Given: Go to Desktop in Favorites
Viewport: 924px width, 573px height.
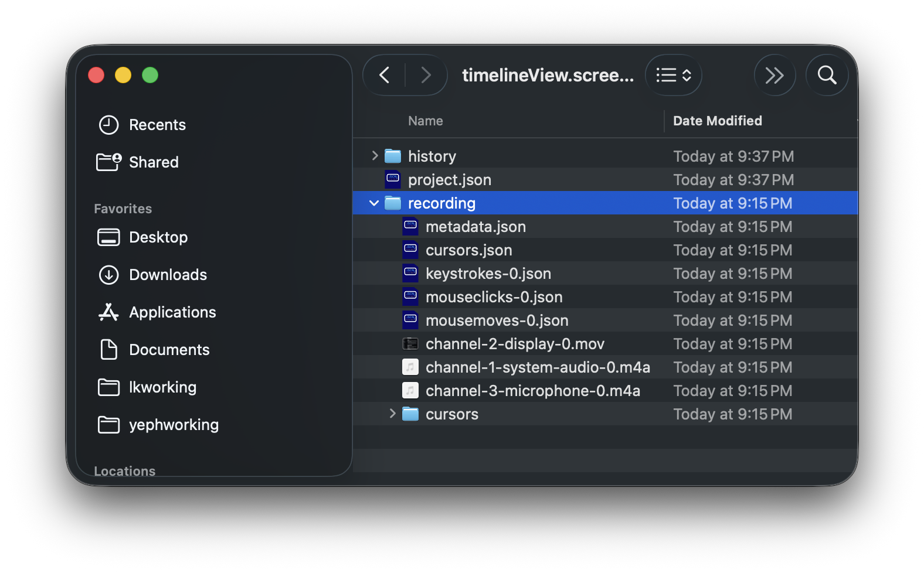Looking at the screenshot, I should tap(142, 237).
